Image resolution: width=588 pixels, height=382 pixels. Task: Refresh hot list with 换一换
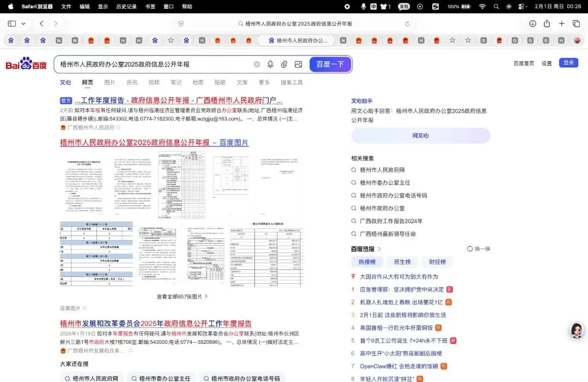479,249
